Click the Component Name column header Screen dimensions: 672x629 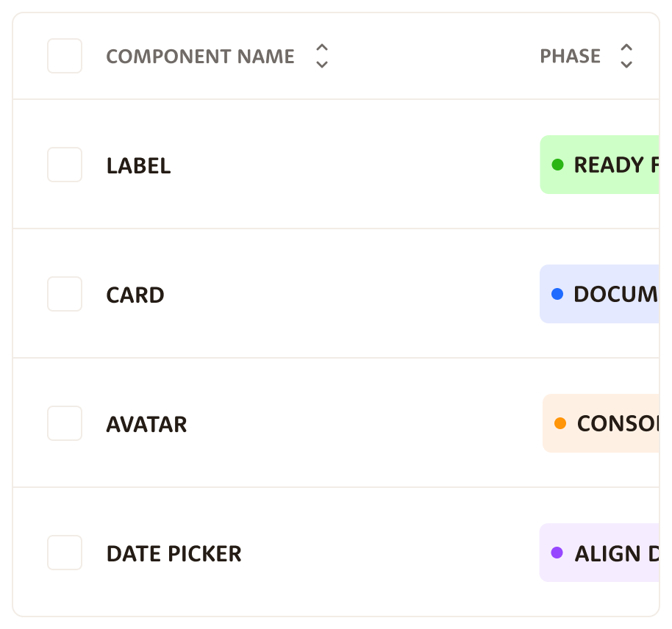pos(200,57)
